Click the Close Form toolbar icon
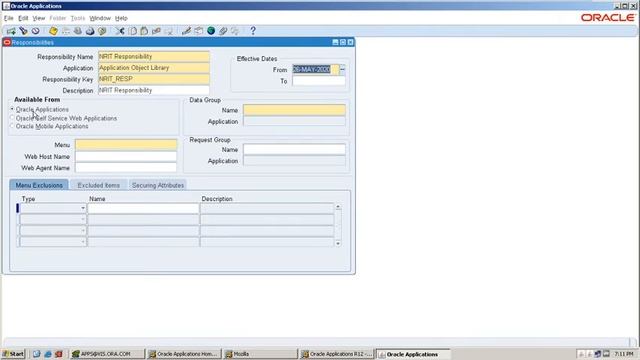Viewport: 640px width, 360px height. click(102, 31)
